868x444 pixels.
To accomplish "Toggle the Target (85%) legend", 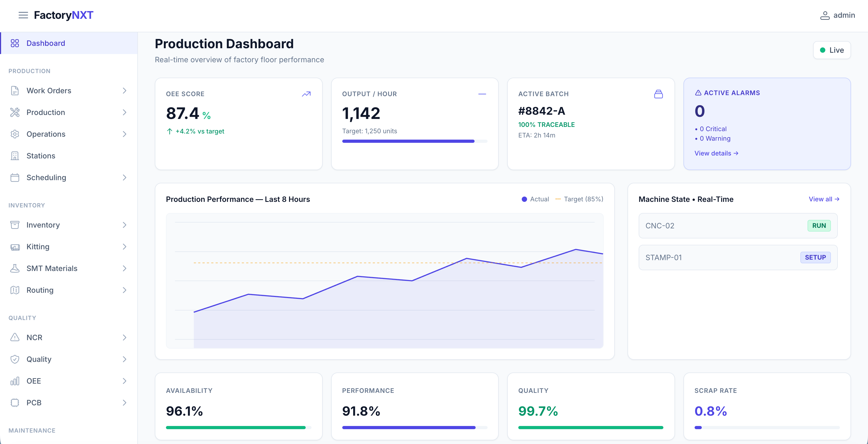I will (x=579, y=199).
